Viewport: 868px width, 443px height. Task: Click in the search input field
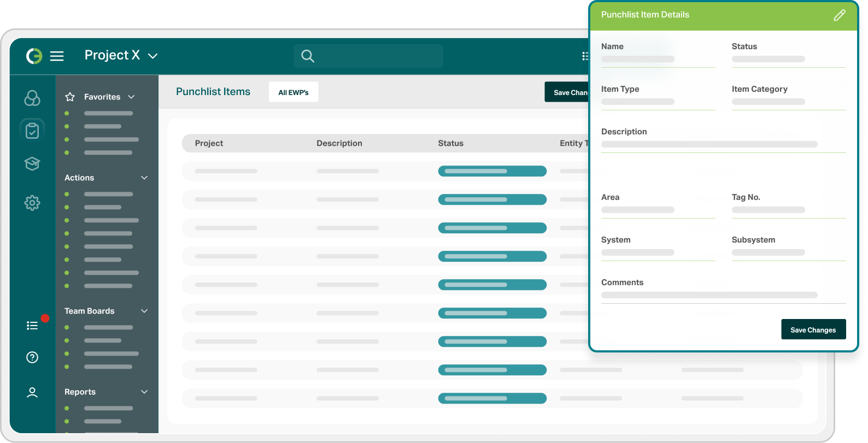368,56
